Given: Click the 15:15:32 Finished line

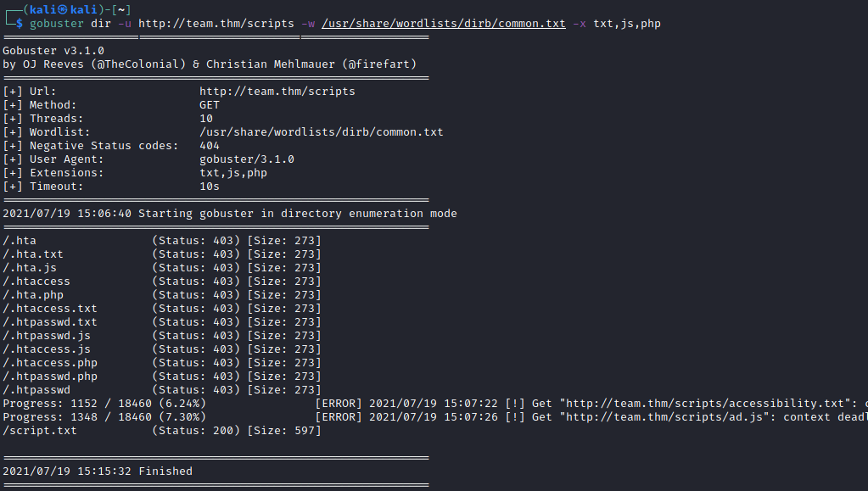Looking at the screenshot, I should click(98, 471).
